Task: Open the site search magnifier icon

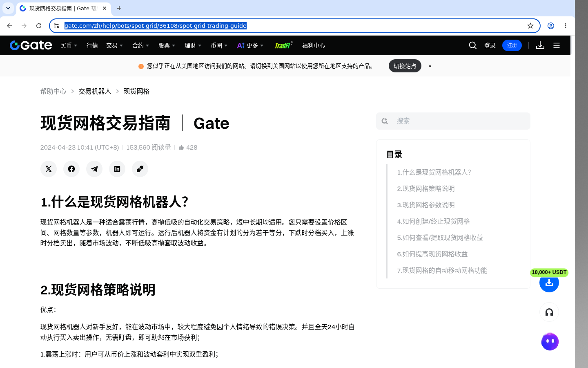Action: pos(473,45)
